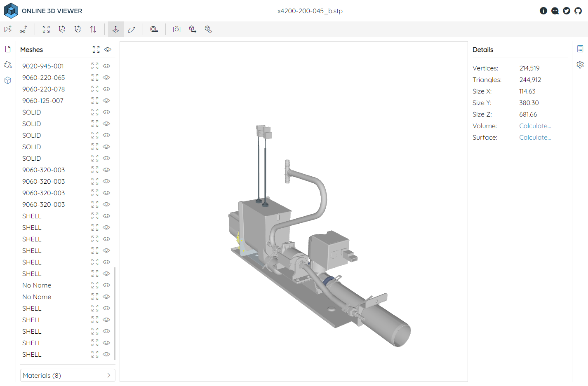Set Z axis as the up vector
Image resolution: width=588 pixels, height=386 pixels.
point(78,29)
